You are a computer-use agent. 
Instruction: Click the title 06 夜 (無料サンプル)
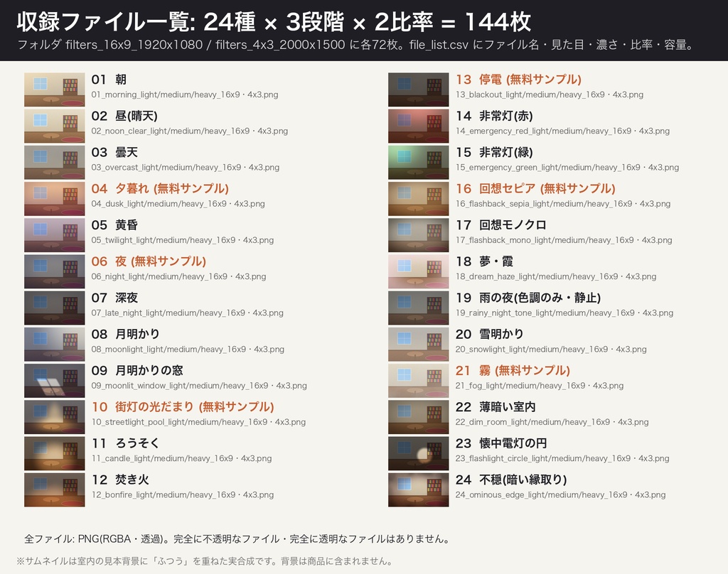(x=149, y=261)
